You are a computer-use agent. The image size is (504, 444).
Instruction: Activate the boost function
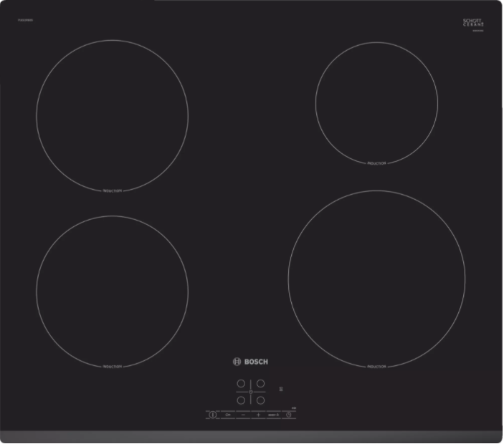(x=273, y=415)
